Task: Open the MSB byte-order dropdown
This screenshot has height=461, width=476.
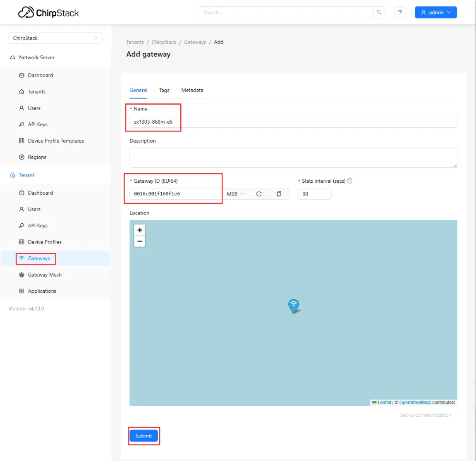Action: 235,193
